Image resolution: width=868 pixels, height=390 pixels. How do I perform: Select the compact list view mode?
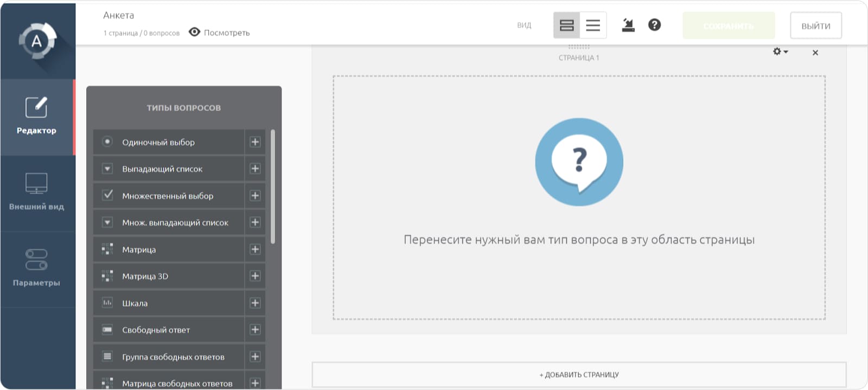tap(593, 25)
